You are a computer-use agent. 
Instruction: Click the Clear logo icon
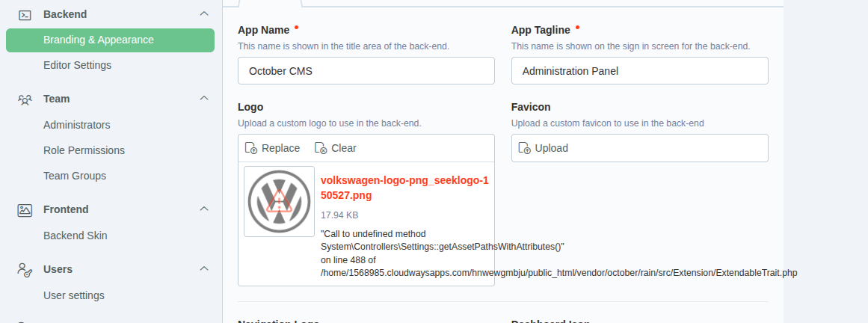[x=321, y=148]
